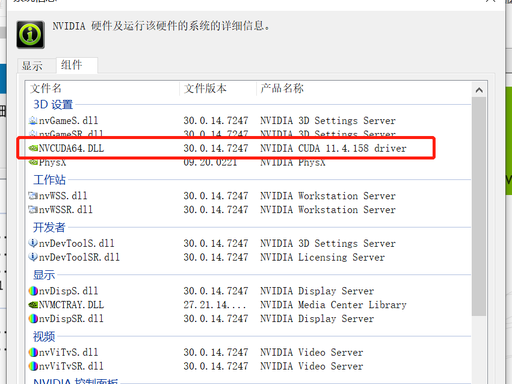Click 30.0.14.7247 version in NVCUDA64.DLL row
Screen dimensions: 512x384
216,148
